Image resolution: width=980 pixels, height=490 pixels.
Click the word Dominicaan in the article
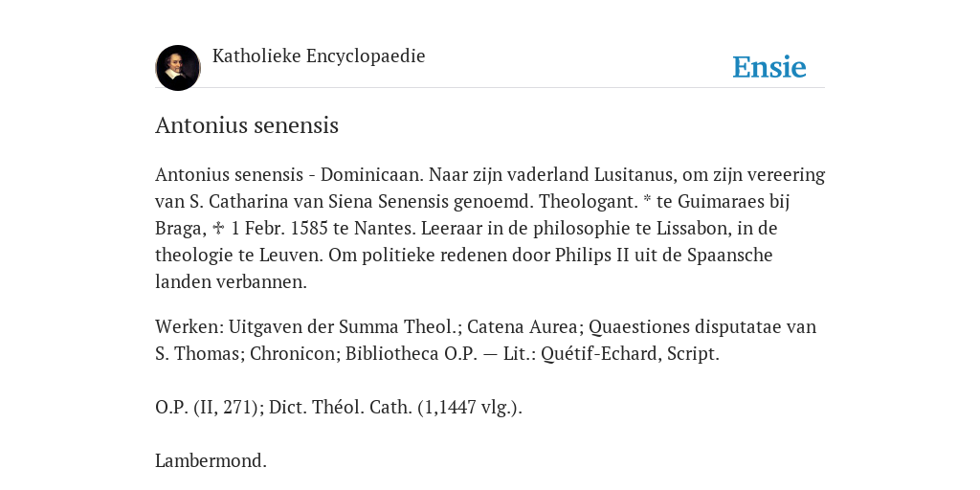[374, 174]
